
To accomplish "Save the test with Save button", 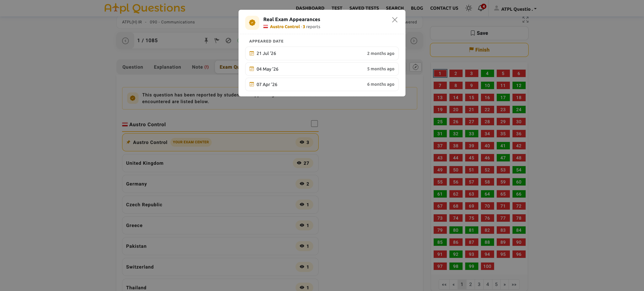I will click(479, 33).
